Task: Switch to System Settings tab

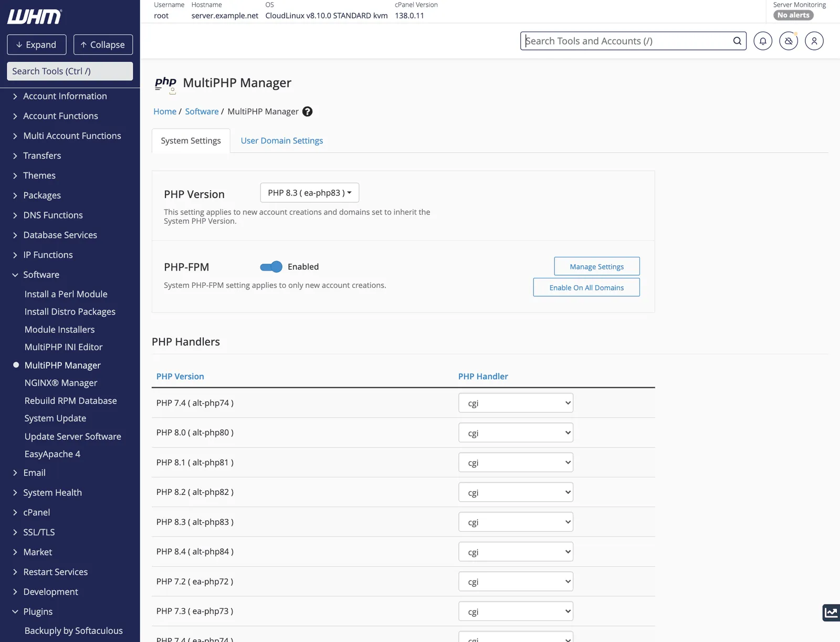Action: point(191,141)
